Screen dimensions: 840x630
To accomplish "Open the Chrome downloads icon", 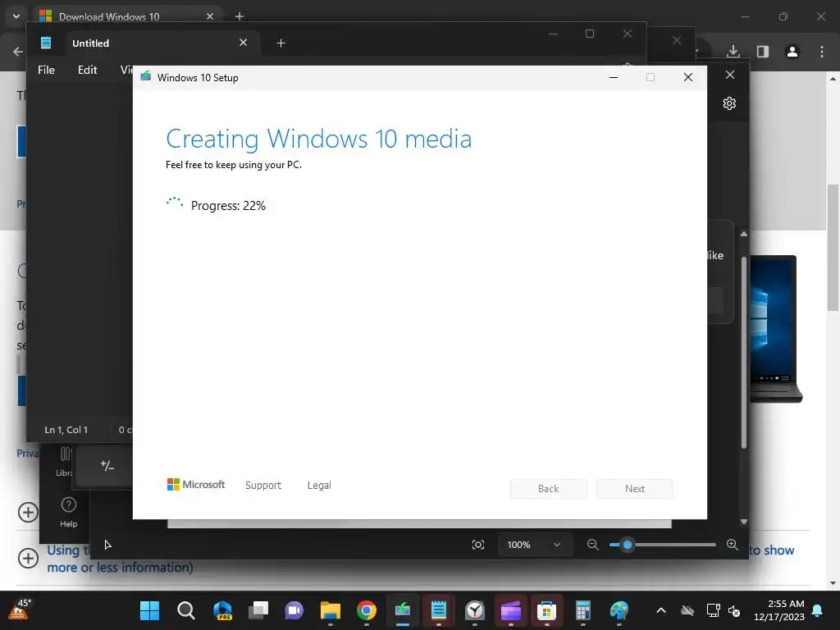I will (733, 52).
